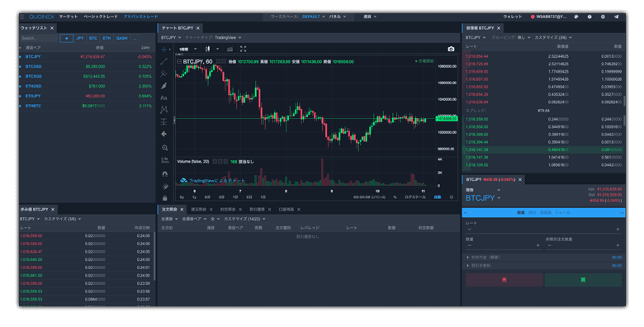The height and width of the screenshot is (327, 644).
Task: Click the red sell button
Action: [504, 280]
